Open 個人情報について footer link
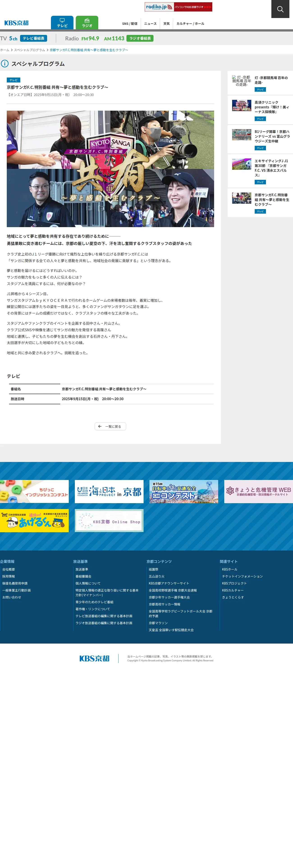Viewport: 293px width, 868px height. [x=88, y=583]
